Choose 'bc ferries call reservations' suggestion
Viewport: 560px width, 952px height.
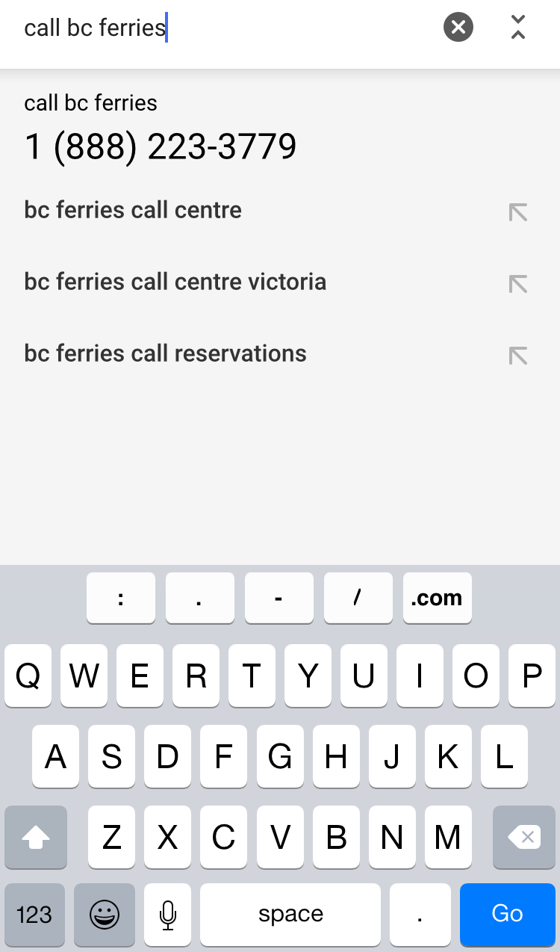point(165,353)
